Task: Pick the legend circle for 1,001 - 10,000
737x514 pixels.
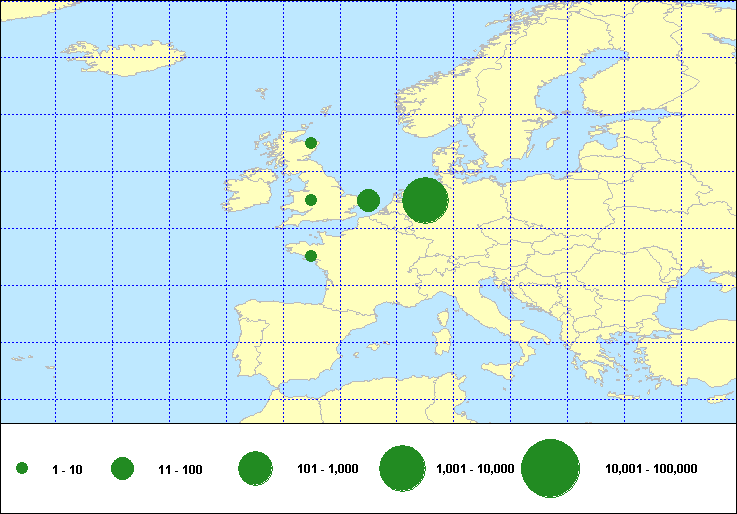Action: 403,469
